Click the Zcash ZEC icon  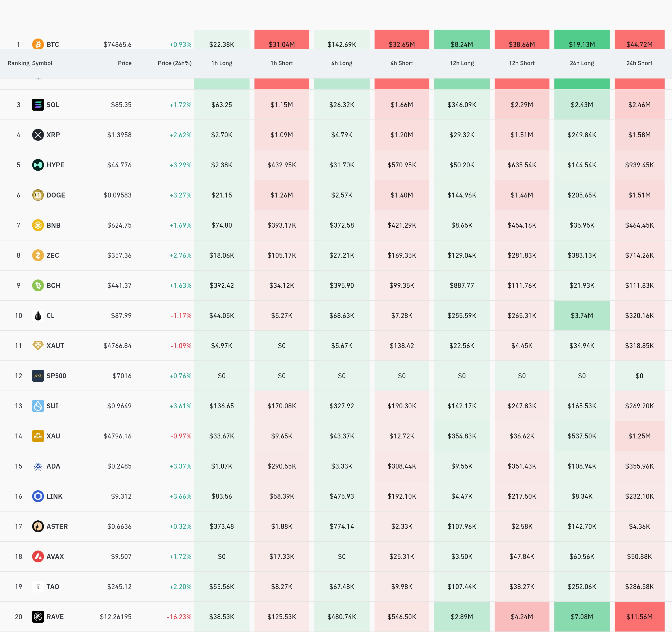pos(38,255)
